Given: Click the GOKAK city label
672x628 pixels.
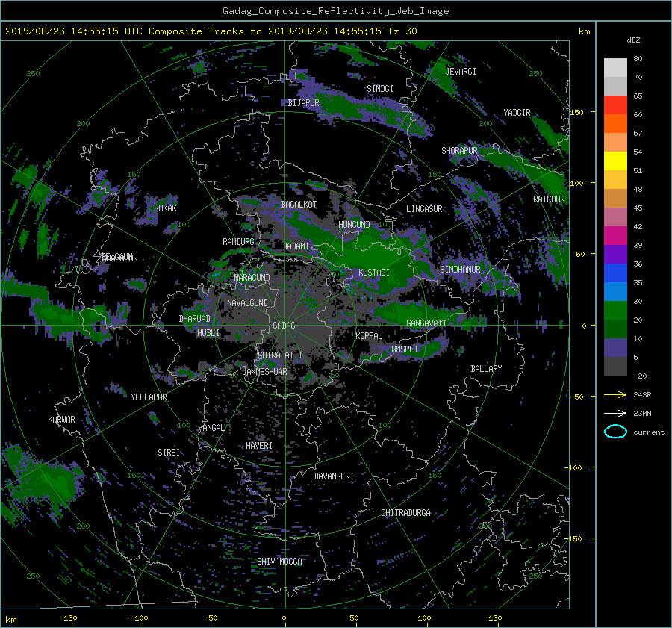Looking at the screenshot, I should tap(166, 208).
